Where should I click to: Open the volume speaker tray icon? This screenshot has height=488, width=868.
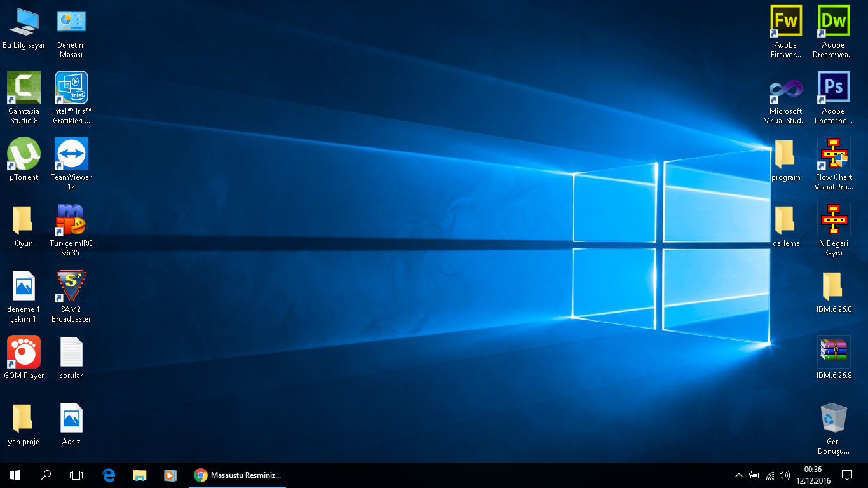[x=785, y=475]
